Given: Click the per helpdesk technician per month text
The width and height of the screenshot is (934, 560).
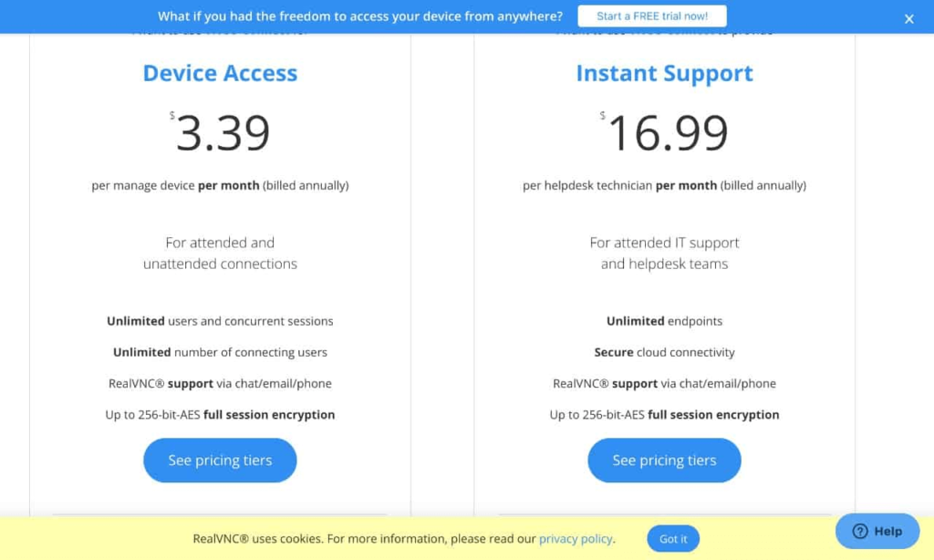Looking at the screenshot, I should (664, 185).
